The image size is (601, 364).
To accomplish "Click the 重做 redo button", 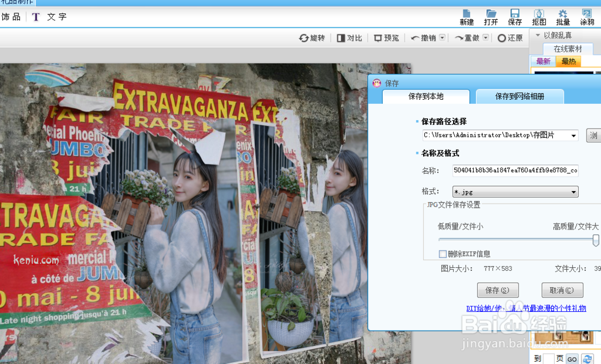I will click(x=467, y=38).
